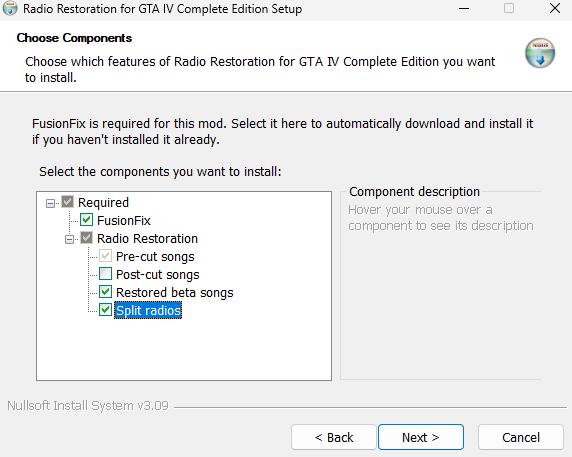Collapse the Required tree node
The image size is (572, 457).
click(50, 203)
